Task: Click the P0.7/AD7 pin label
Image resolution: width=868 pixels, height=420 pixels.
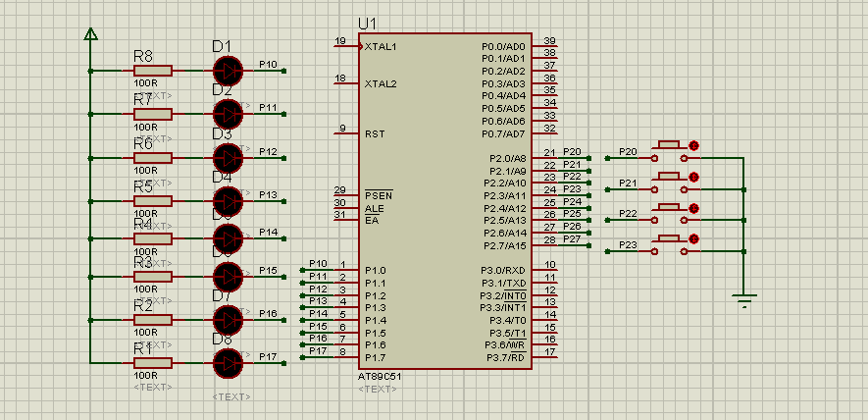Action: point(503,133)
